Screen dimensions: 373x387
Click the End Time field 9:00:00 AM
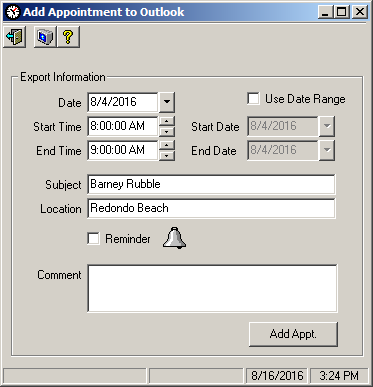coord(123,150)
